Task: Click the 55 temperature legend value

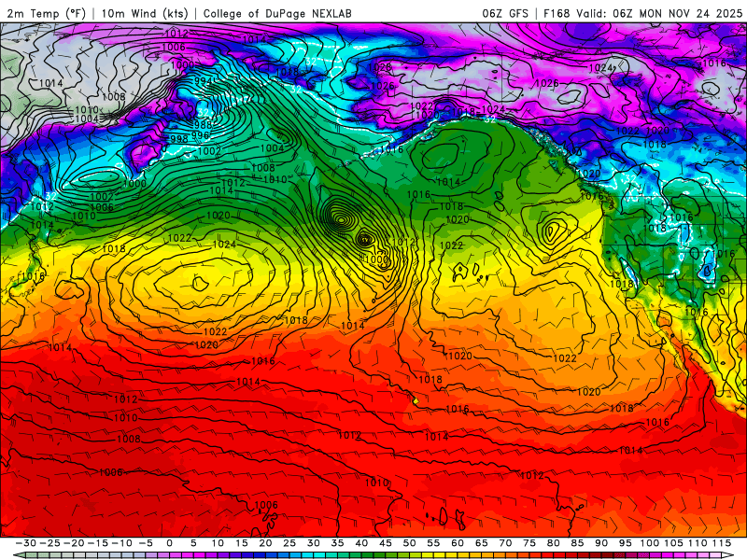Action: [433, 543]
